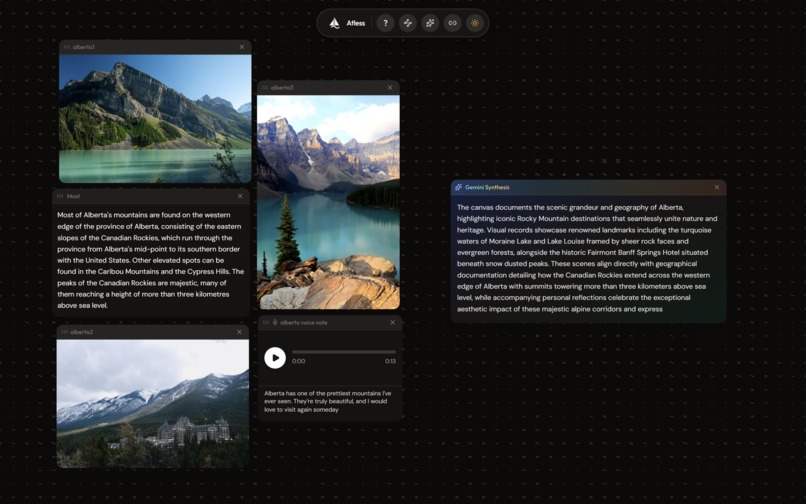
Task: Click the Gemini synthesis summary paragraph
Action: tap(587, 258)
